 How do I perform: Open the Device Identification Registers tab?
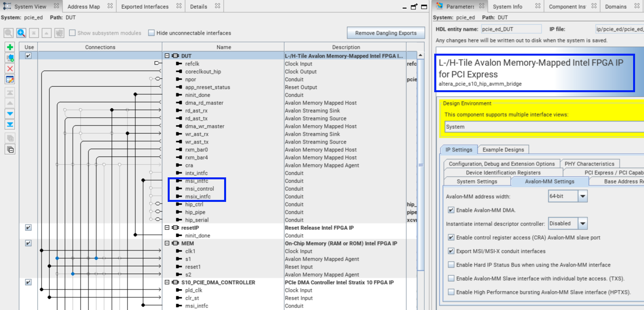click(x=503, y=172)
